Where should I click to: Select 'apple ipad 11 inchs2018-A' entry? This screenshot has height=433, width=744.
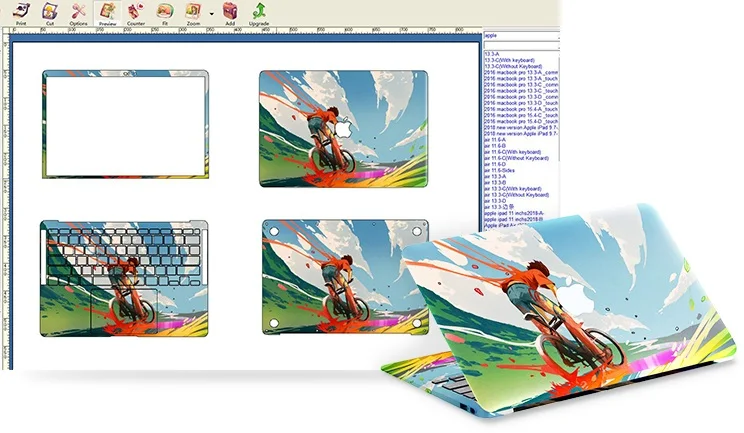click(514, 213)
